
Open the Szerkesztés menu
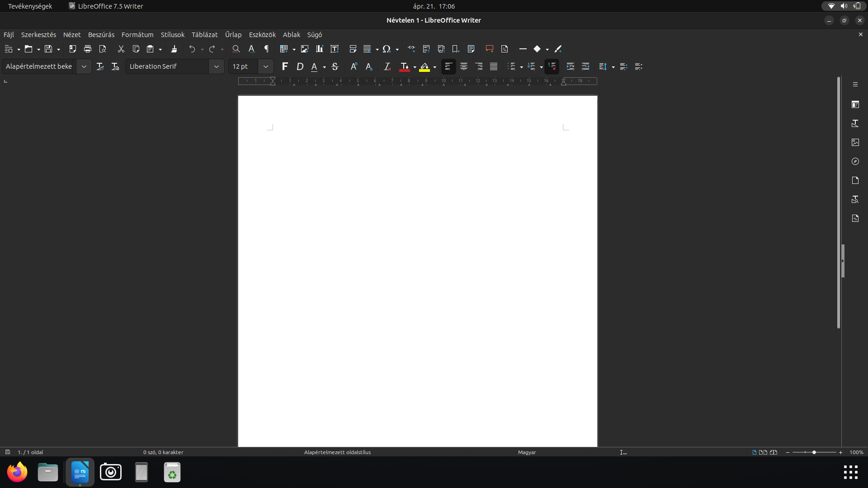click(38, 35)
